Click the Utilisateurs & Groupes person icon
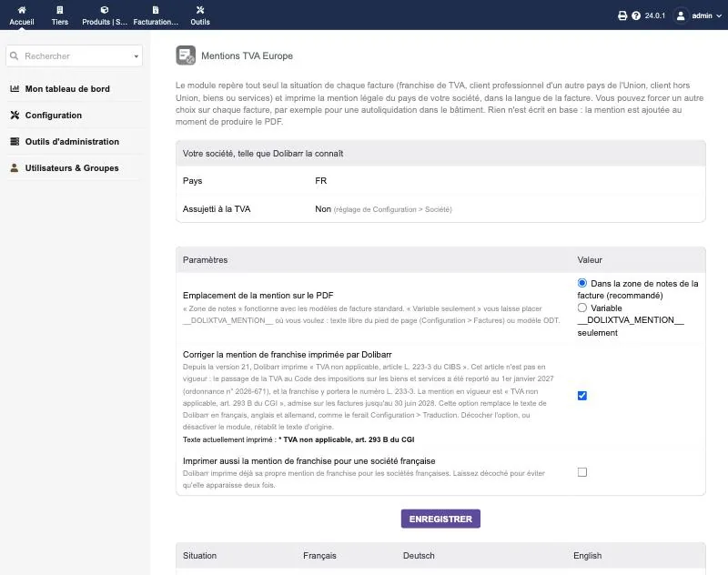The height and width of the screenshot is (575, 728). (x=15, y=168)
